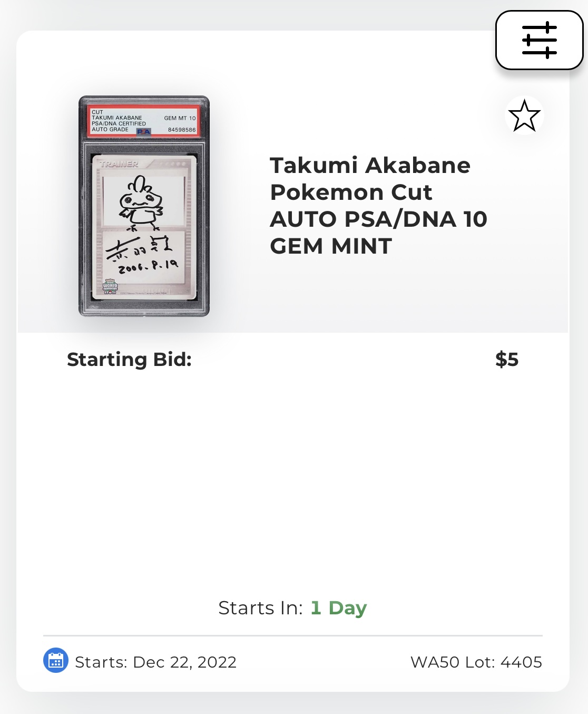Click the green 1 Day countdown
Viewport: 588px width, 714px height.
(338, 608)
